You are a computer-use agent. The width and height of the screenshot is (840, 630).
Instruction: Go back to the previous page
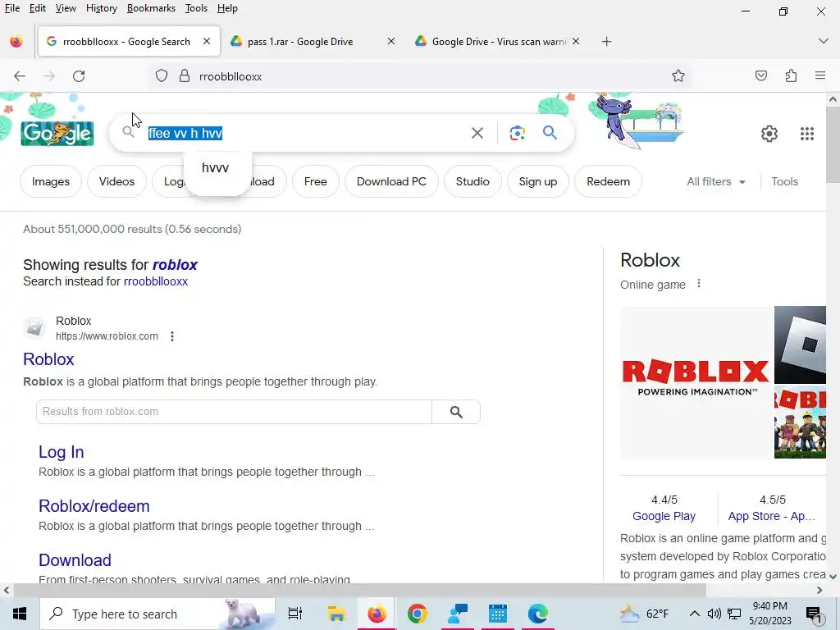(20, 76)
